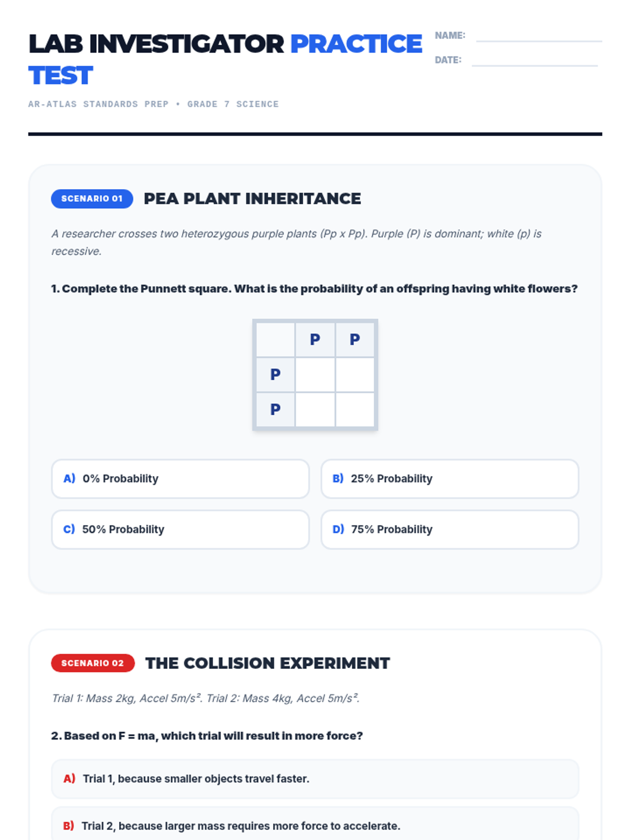The image size is (630, 840).
Task: Select answer A) 0% Probability
Action: point(180,479)
